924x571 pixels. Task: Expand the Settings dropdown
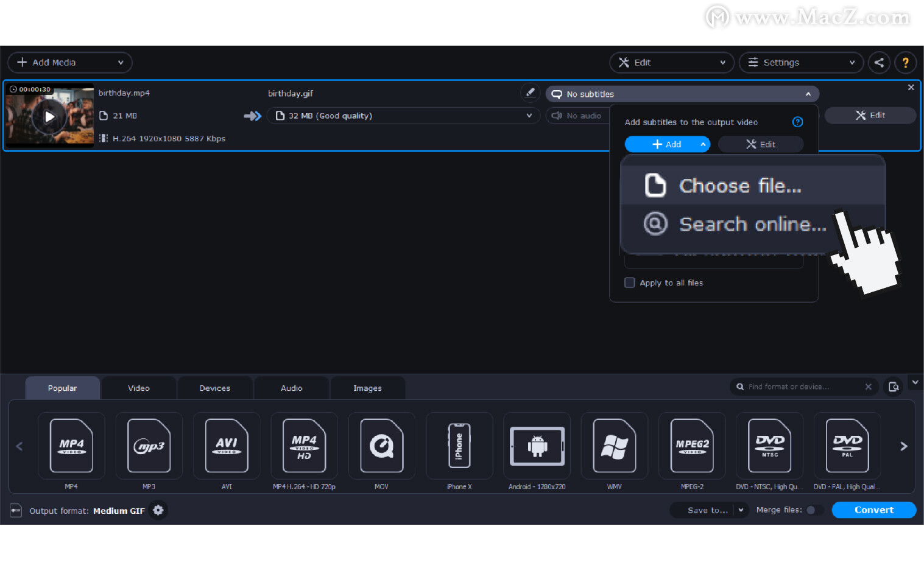pos(801,62)
